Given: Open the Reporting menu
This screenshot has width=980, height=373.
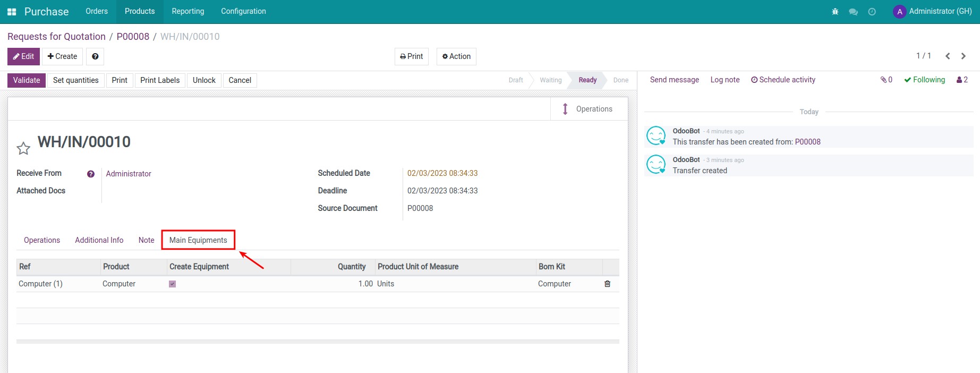Looking at the screenshot, I should 188,12.
